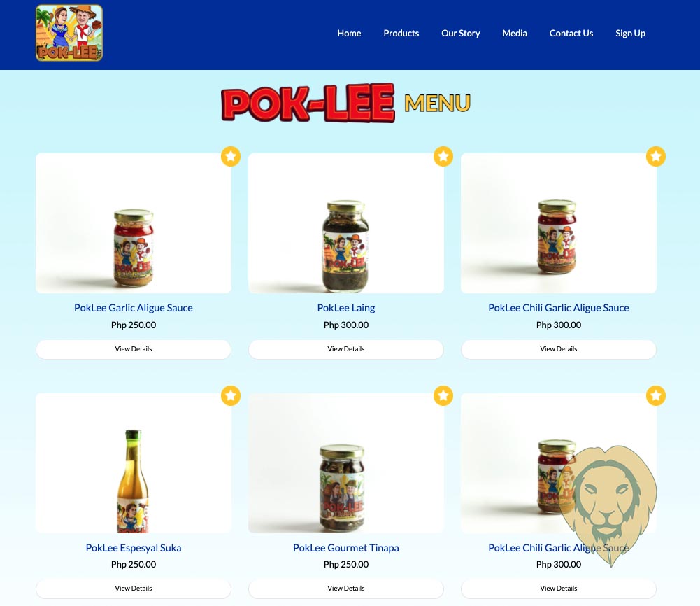This screenshot has height=606, width=700.
Task: Open the PokLee Gourmet Tinapa title link
Action: point(346,547)
